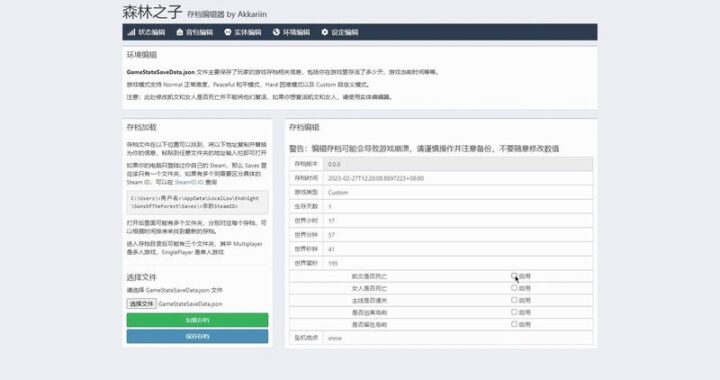Viewport: 720px width, 380px height.
Task: Click the 存档编辑 panel heading
Action: [x=304, y=127]
